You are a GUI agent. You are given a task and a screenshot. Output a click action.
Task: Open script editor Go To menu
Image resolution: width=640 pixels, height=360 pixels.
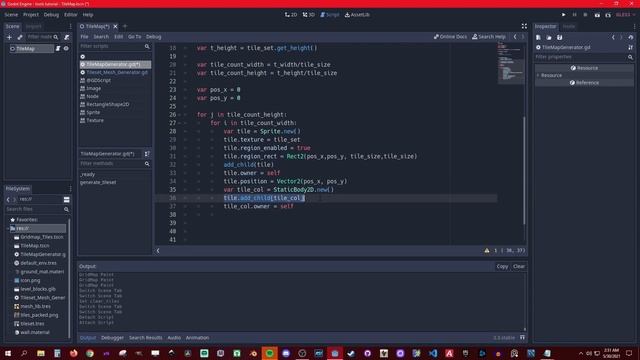[x=134, y=37]
